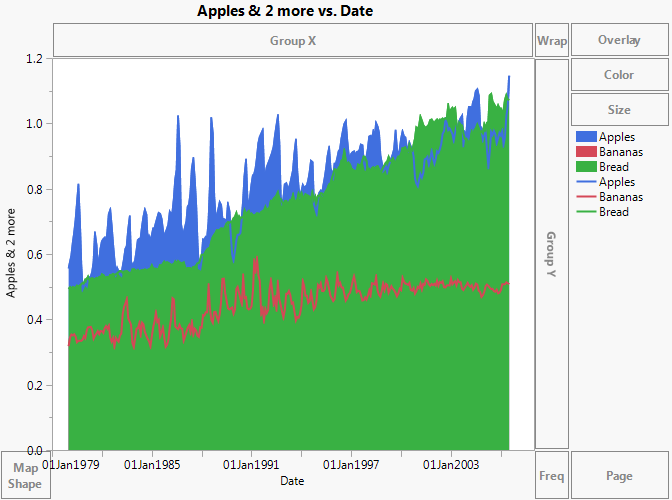Click the 1.2 value on Y axis
The image size is (672, 500).
click(x=34, y=59)
